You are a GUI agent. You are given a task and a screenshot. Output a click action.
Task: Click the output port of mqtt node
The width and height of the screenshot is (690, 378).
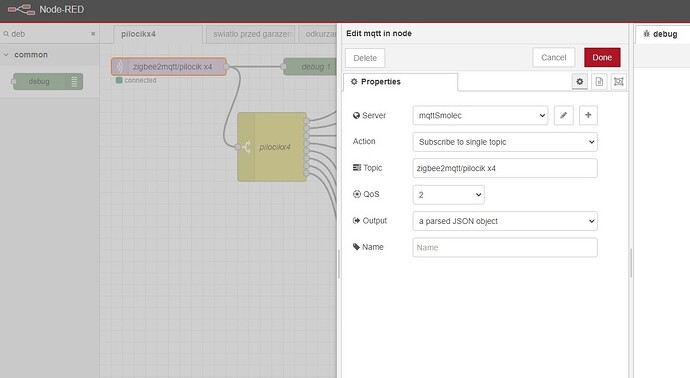pyautogui.click(x=226, y=67)
